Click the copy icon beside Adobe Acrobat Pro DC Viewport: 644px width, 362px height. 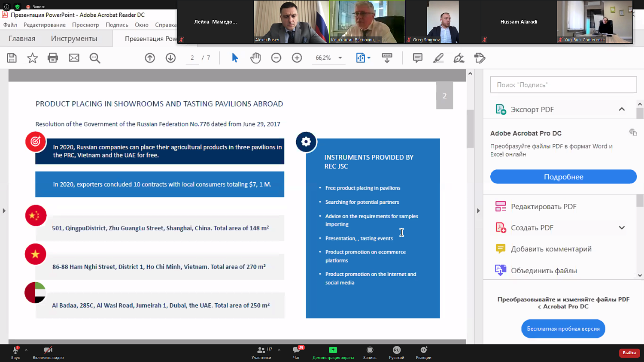click(x=633, y=132)
